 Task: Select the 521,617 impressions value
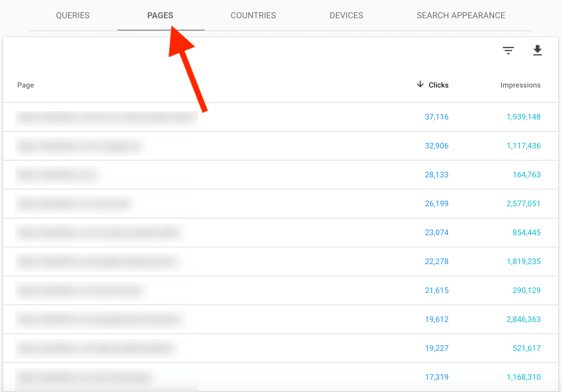527,348
